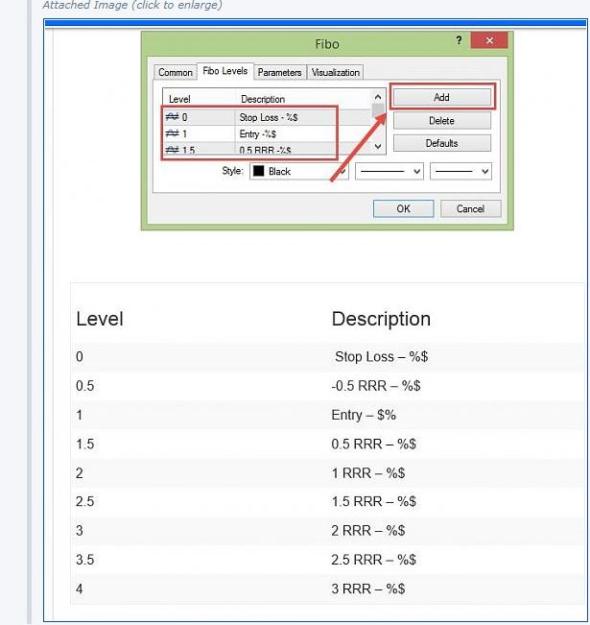590x625 pixels.
Task: Click the 'Stop Loss – %$' table cell
Action: 382,356
